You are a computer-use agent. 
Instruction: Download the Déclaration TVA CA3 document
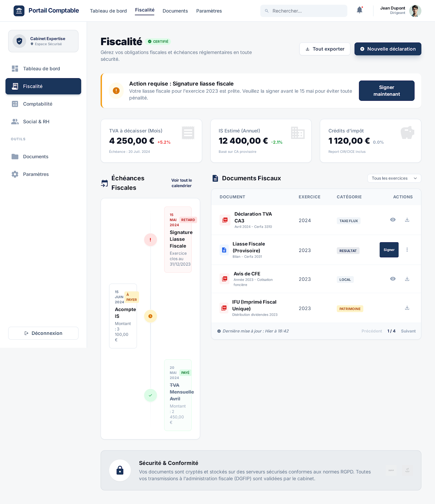407,220
